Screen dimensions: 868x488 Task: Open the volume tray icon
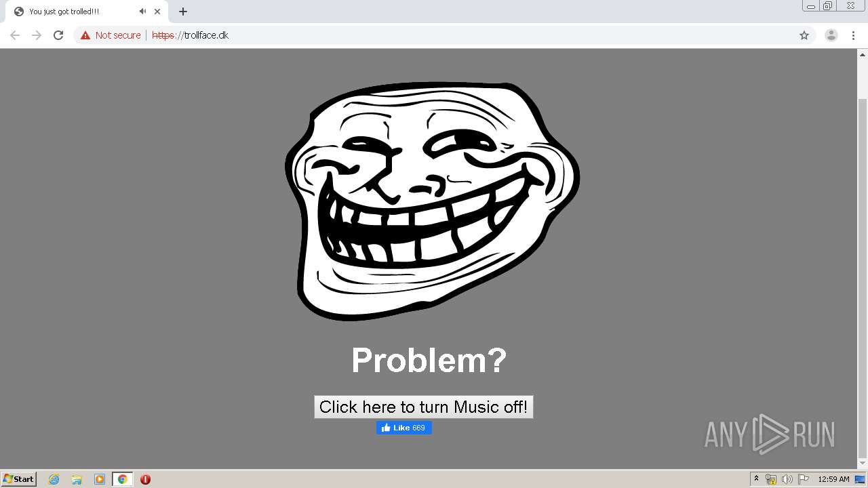pos(787,479)
